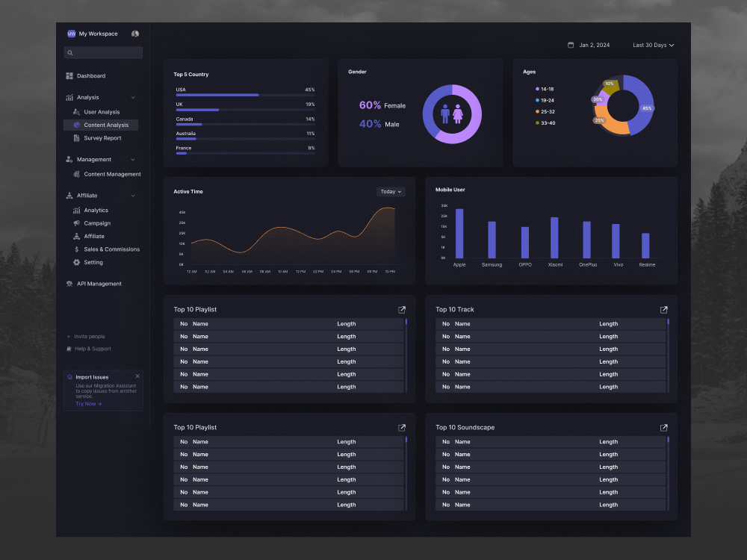Click inside the sidebar search field
This screenshot has height=560, width=747.
click(103, 53)
